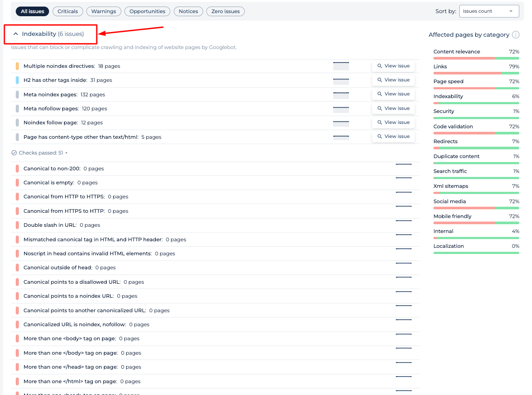This screenshot has height=395, width=532.
Task: Select the Localization category
Action: coord(476,248)
